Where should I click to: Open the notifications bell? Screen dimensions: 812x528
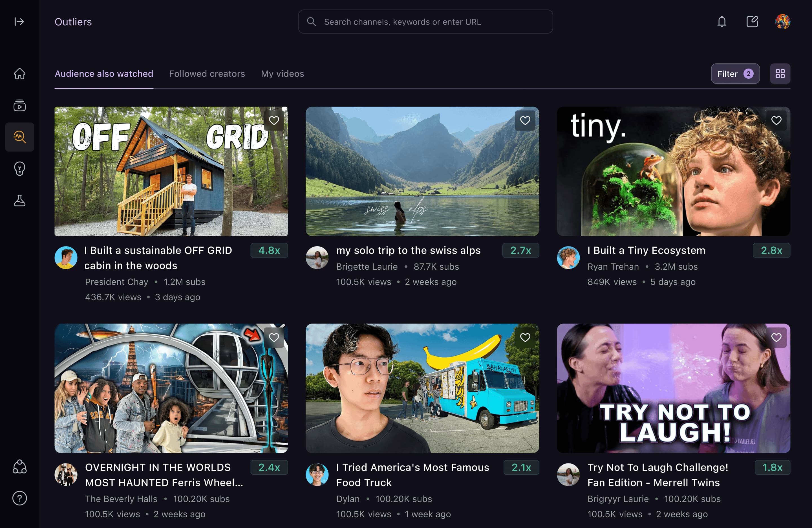[x=721, y=22]
